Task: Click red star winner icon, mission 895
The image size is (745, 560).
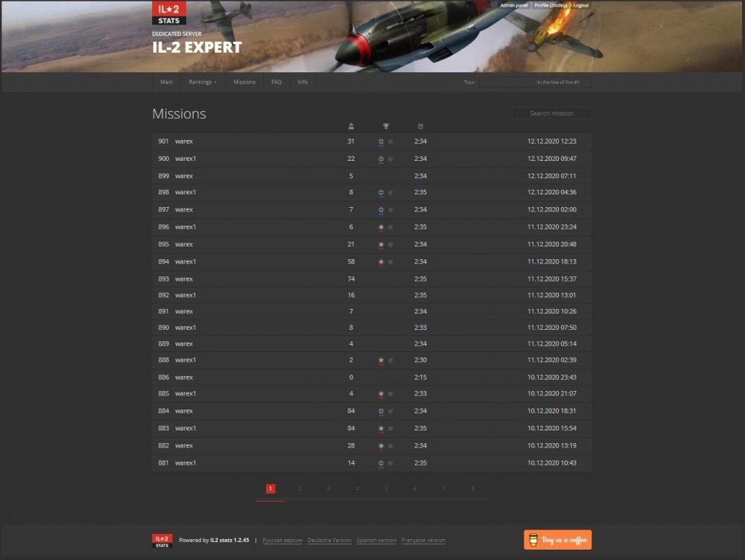Action: [x=381, y=244]
